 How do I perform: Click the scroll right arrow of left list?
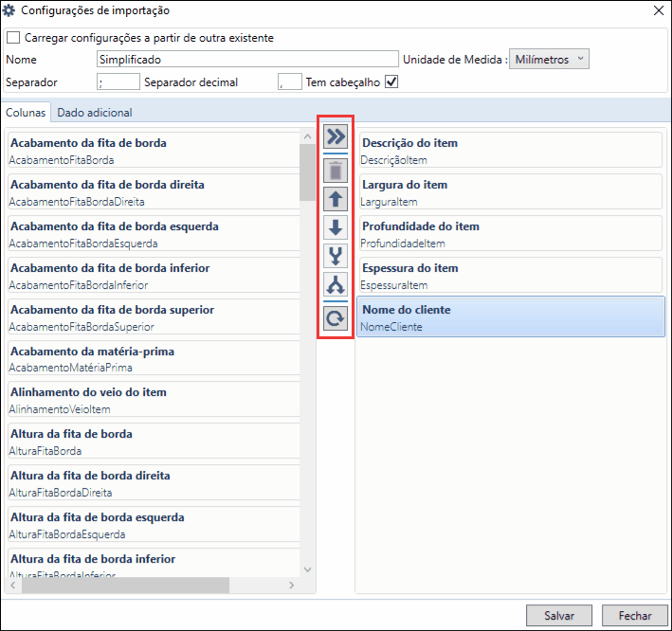click(x=291, y=586)
